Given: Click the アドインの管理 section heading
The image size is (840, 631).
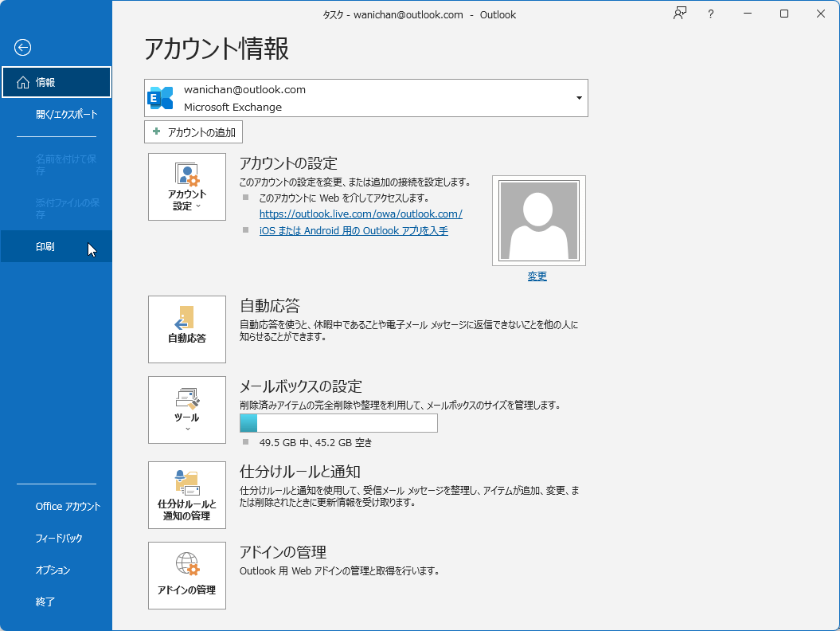Looking at the screenshot, I should 283,551.
